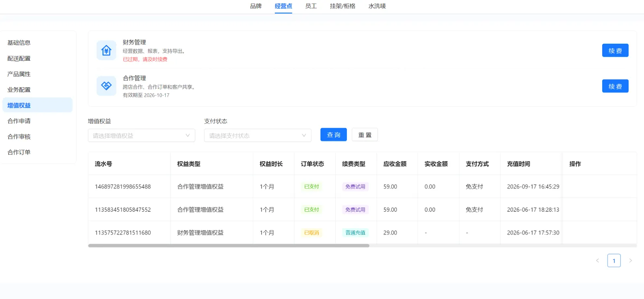Click the 合作管理 handshake icon
Image resolution: width=644 pixels, height=299 pixels.
pos(106,86)
